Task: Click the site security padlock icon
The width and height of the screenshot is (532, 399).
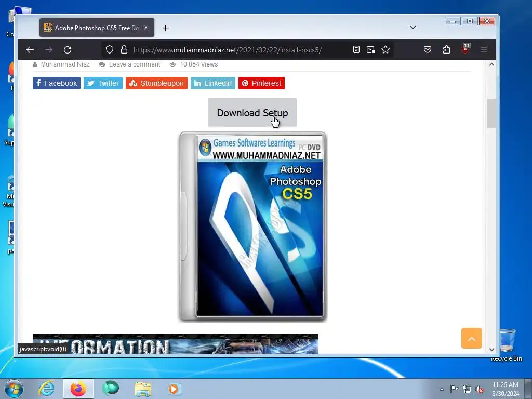Action: (x=124, y=49)
